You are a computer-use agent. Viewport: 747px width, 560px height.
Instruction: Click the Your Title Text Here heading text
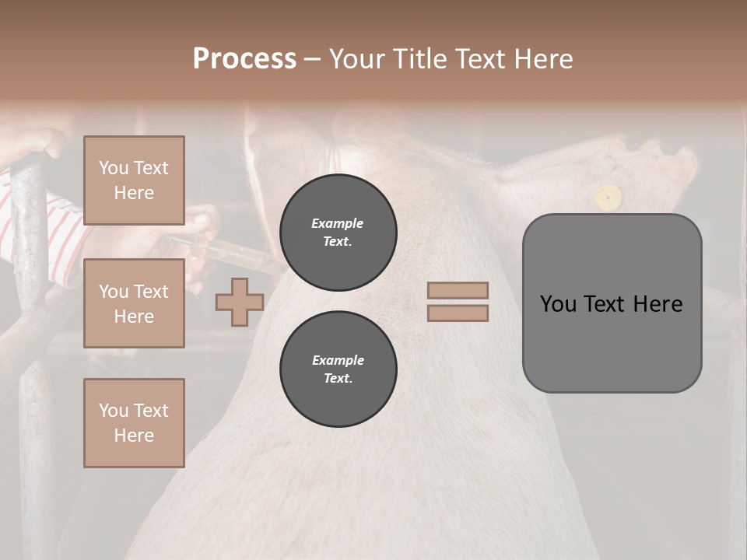pos(451,58)
